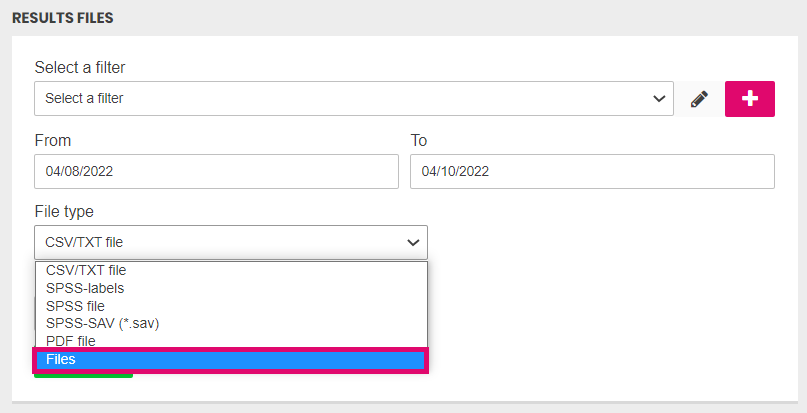
Task: Add a new filter with plus button
Action: click(x=750, y=99)
